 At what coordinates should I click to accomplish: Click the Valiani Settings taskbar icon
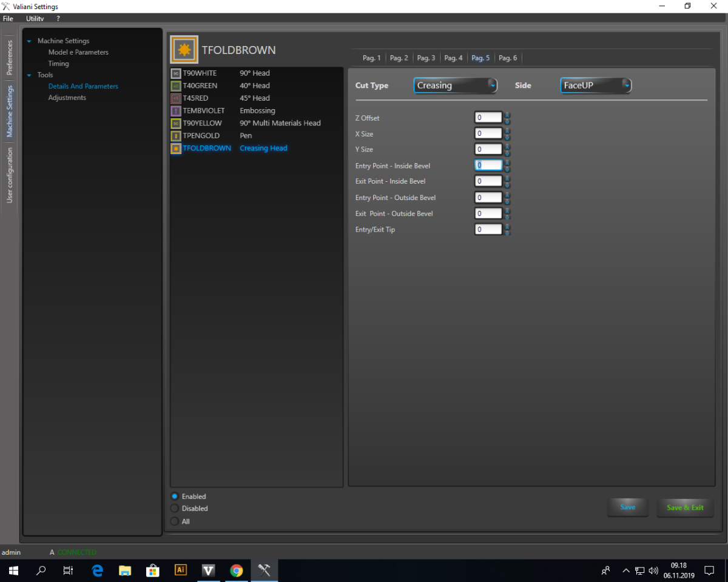(x=265, y=570)
